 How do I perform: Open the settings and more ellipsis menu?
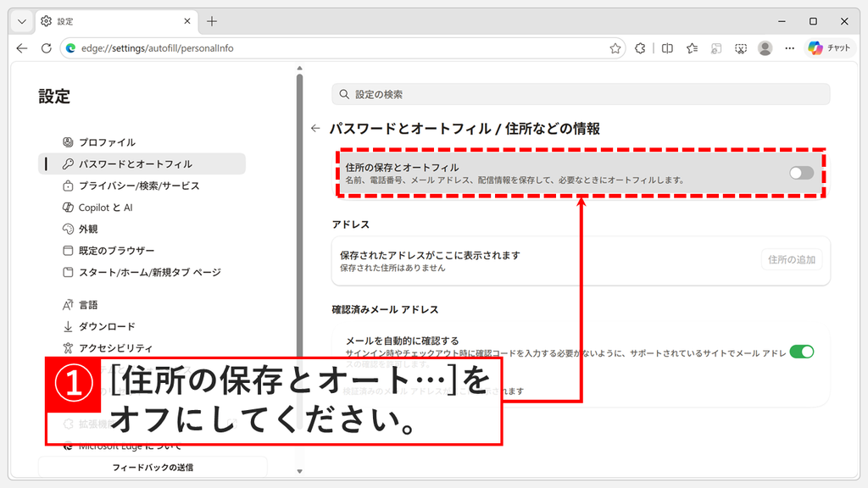click(789, 48)
